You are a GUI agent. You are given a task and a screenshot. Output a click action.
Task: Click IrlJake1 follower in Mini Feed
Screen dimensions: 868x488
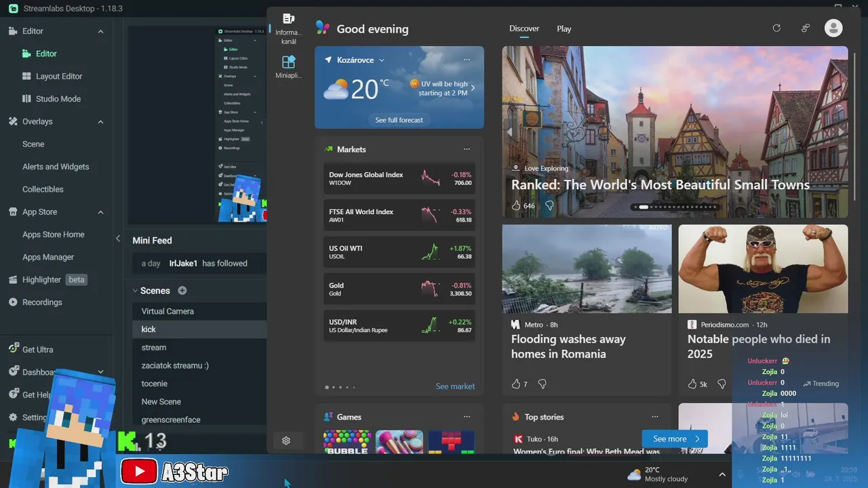(x=182, y=264)
